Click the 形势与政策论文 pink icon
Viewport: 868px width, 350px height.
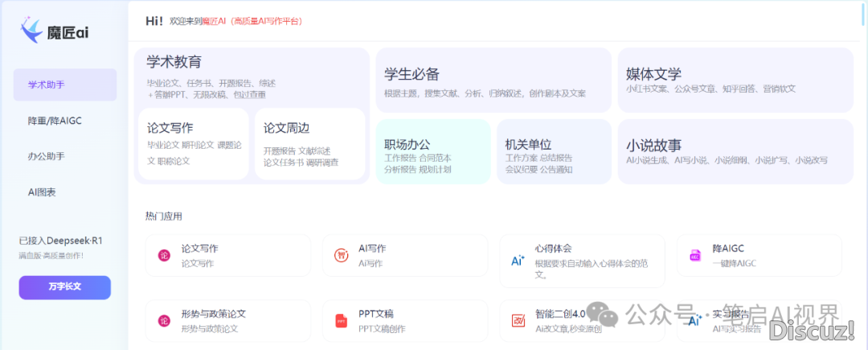pyautogui.click(x=164, y=320)
